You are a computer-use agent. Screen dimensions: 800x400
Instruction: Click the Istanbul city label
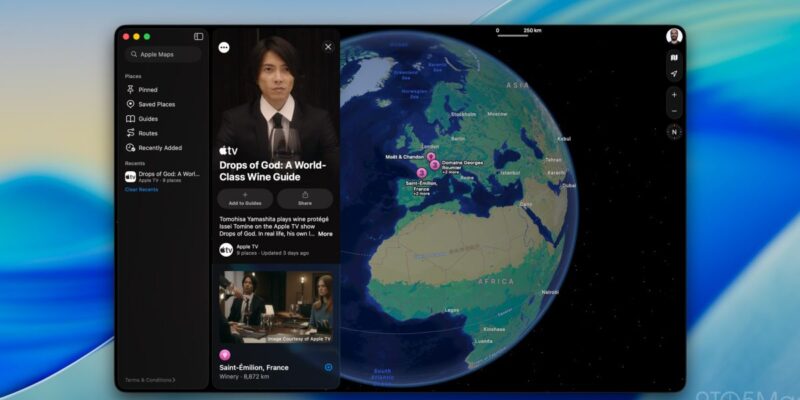pyautogui.click(x=509, y=173)
